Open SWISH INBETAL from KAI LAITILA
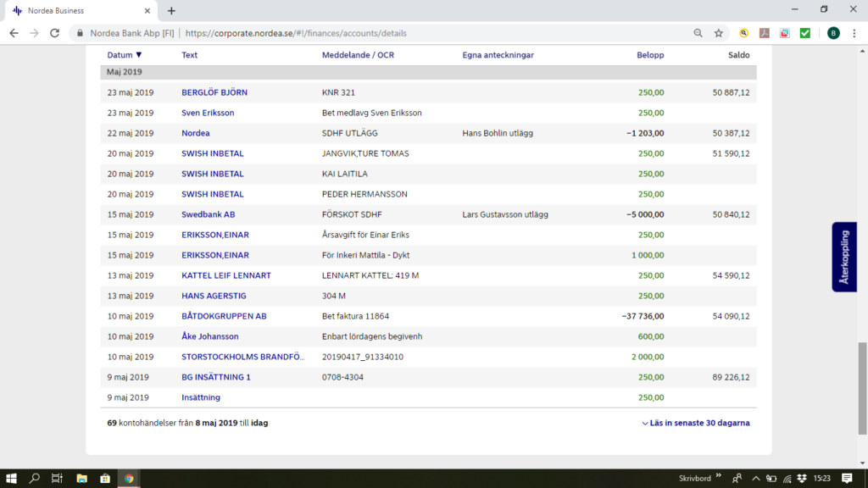This screenshot has width=868, height=488. coord(213,174)
